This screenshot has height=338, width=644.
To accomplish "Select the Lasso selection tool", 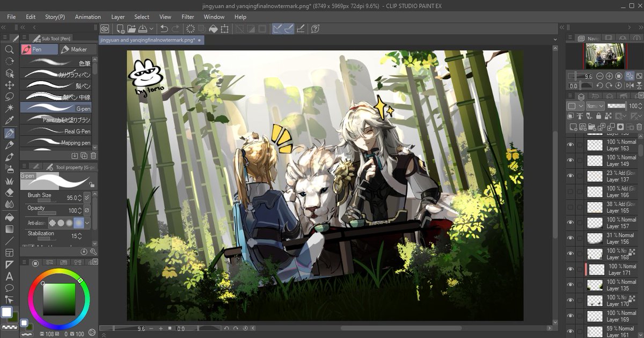I will [x=9, y=97].
